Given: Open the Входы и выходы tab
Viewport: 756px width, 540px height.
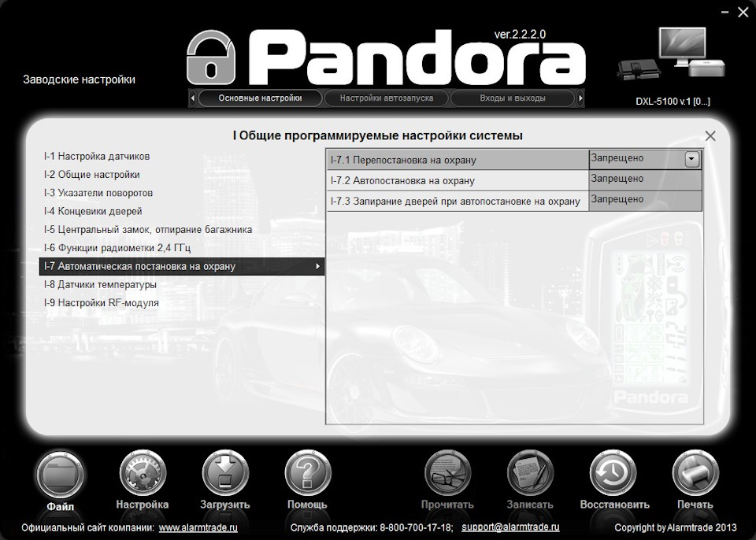Looking at the screenshot, I should (x=513, y=98).
